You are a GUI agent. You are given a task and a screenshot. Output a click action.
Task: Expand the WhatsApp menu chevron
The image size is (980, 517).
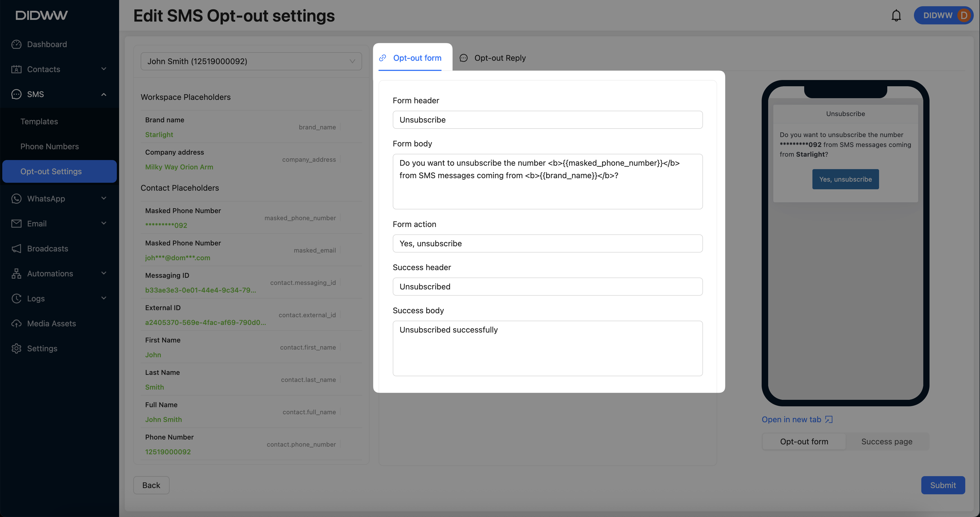(x=104, y=198)
